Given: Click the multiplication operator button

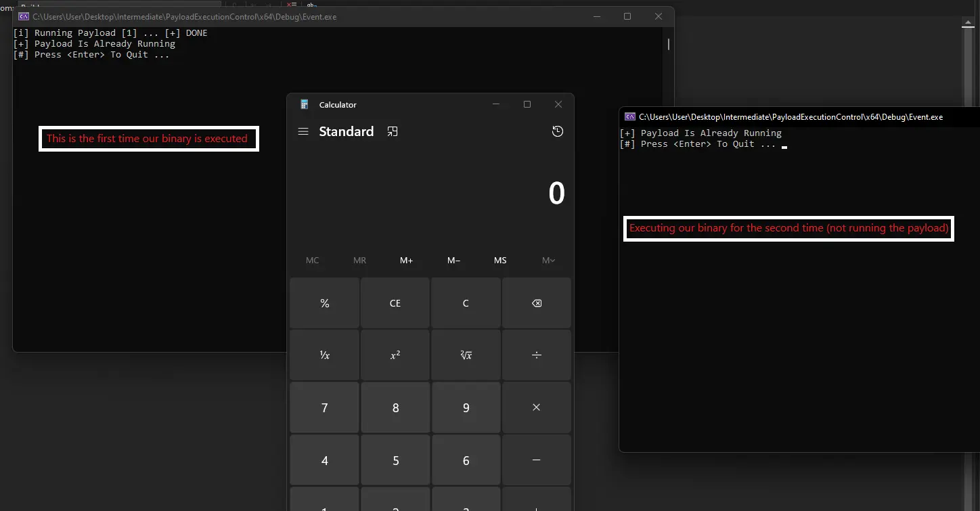Looking at the screenshot, I should point(536,407).
